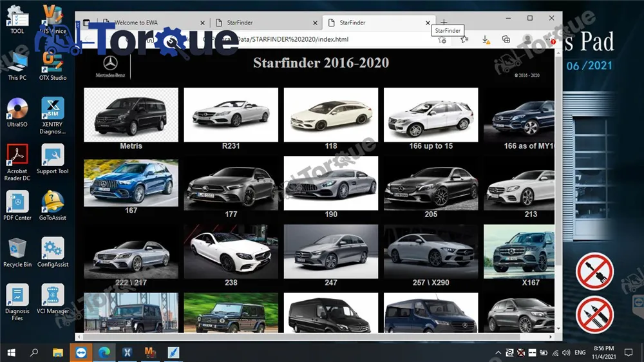Click red no-battery sign icon below
This screenshot has height=362, width=644.
(x=594, y=315)
